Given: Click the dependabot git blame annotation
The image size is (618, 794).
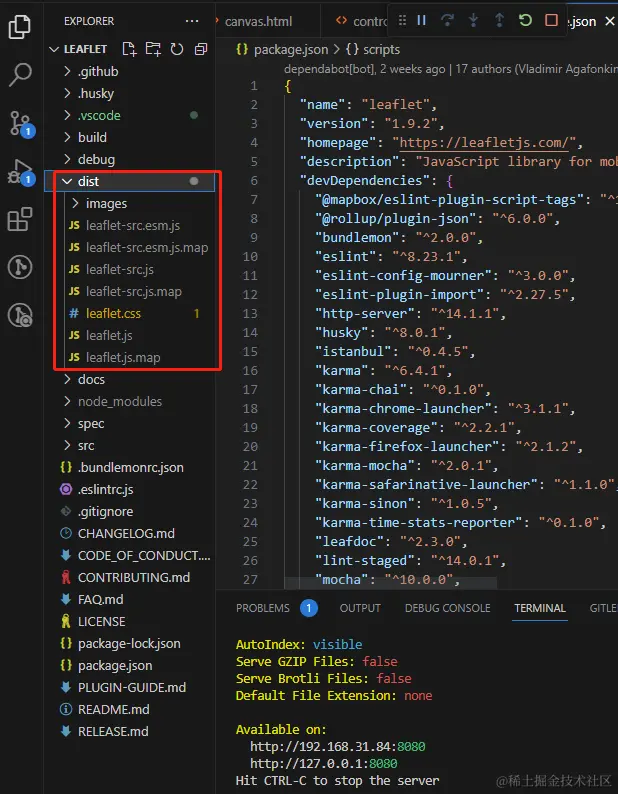Looking at the screenshot, I should coord(450,69).
